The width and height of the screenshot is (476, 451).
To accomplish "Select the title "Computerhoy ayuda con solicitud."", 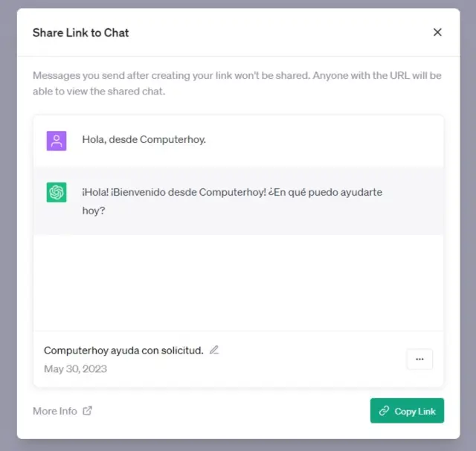I will click(123, 350).
